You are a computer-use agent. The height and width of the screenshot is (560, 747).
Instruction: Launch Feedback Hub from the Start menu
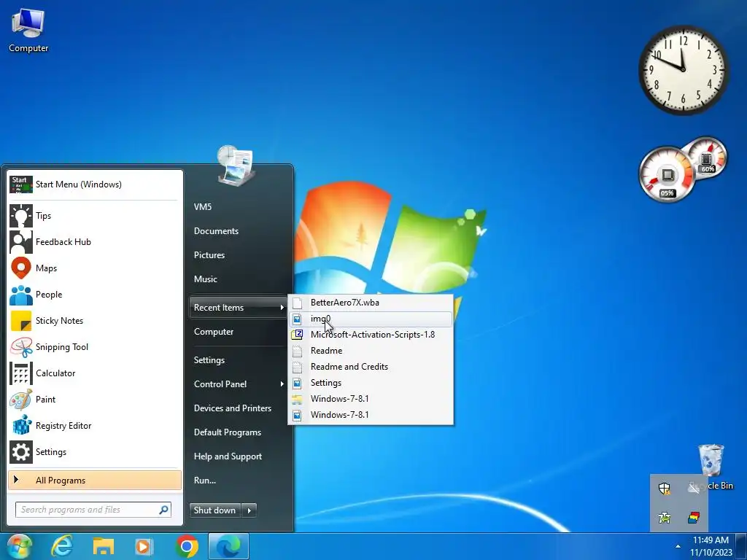[96, 242]
